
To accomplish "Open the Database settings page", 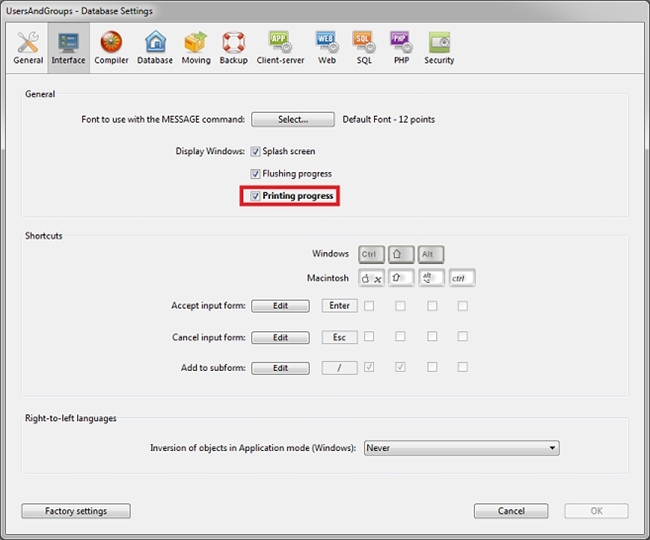I will tap(155, 46).
